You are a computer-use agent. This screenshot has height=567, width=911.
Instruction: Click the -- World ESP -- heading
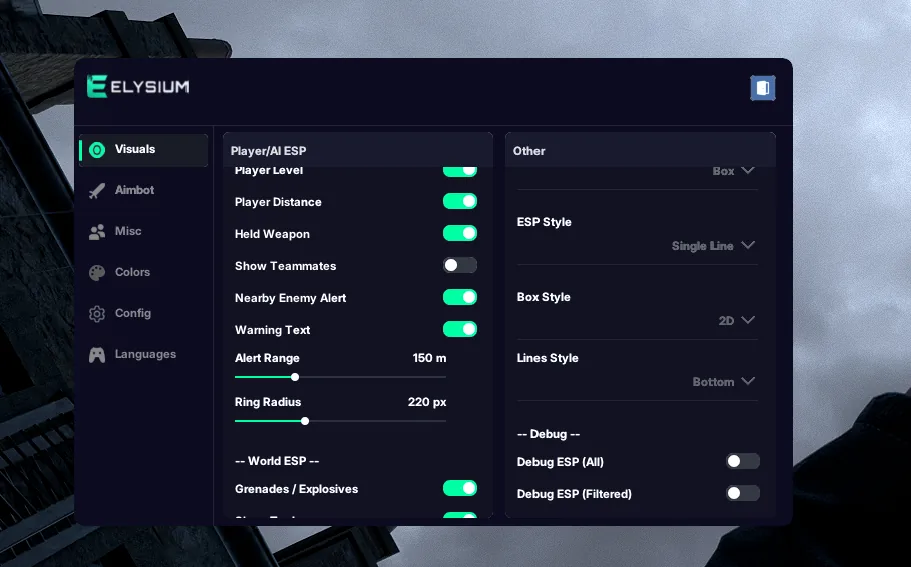pyautogui.click(x=277, y=461)
